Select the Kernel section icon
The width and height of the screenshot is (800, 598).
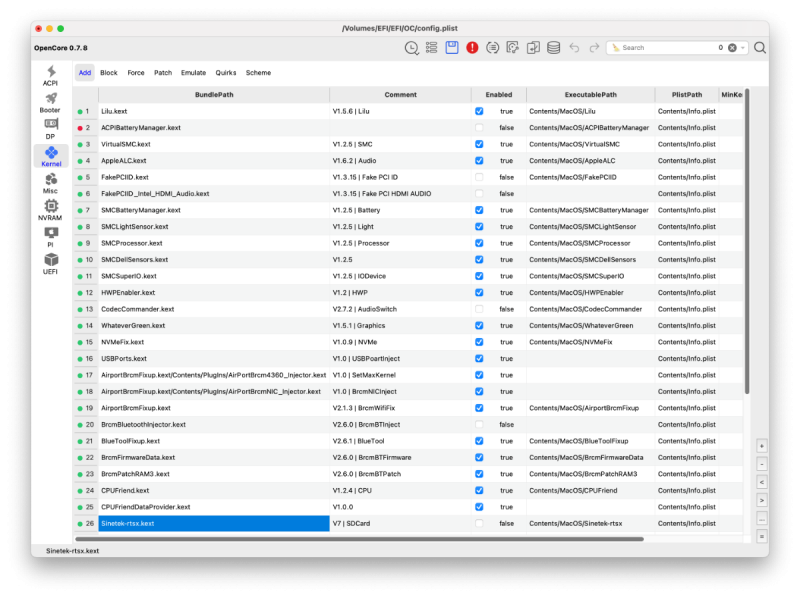pyautogui.click(x=51, y=152)
